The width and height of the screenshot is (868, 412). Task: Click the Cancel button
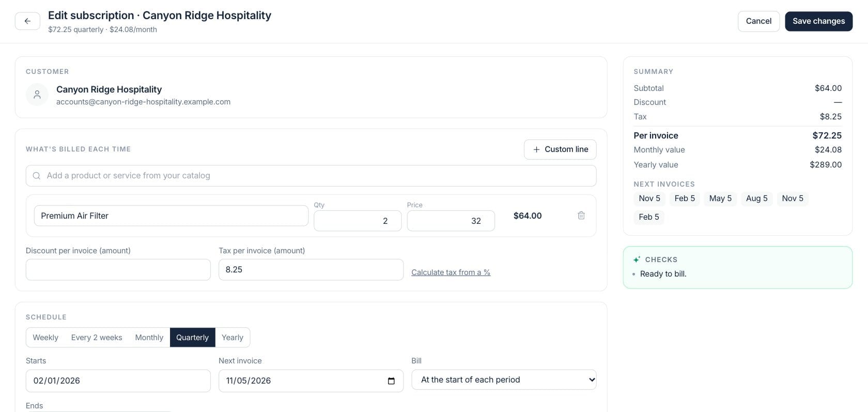tap(758, 21)
